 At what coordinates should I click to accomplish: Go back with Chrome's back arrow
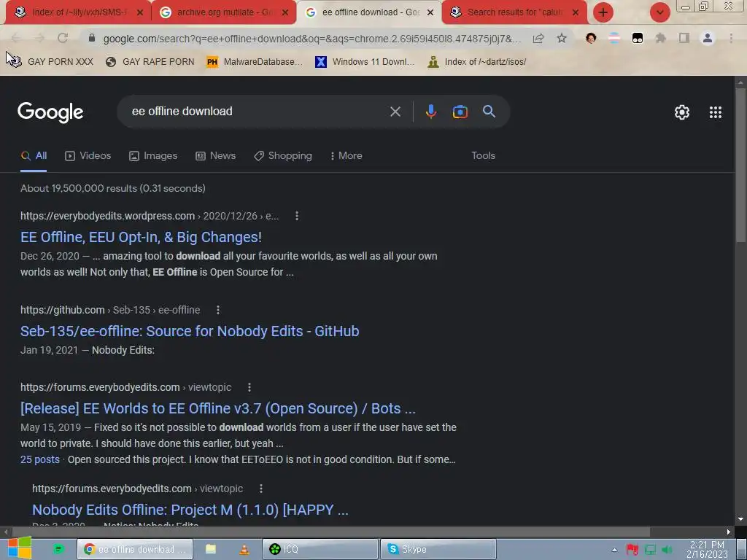point(15,38)
